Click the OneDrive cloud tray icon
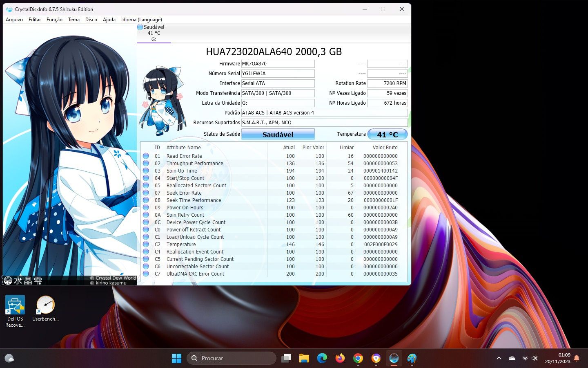 [512, 358]
